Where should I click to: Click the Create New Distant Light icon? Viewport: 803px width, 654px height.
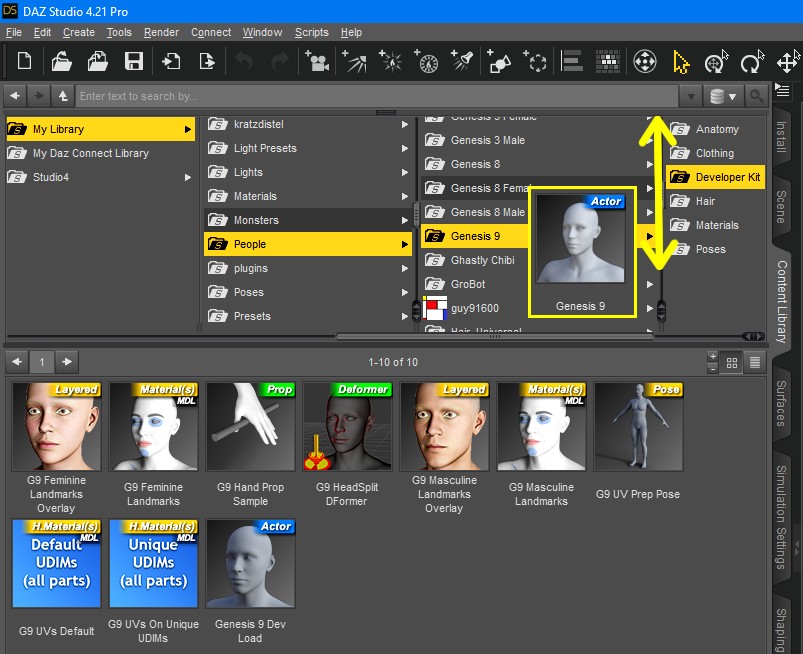click(354, 62)
